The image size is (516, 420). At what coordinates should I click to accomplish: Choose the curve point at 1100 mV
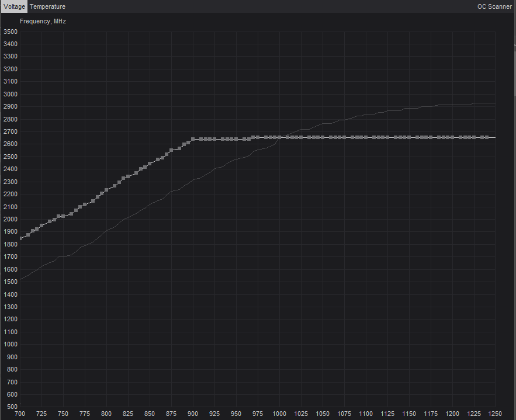click(366, 137)
